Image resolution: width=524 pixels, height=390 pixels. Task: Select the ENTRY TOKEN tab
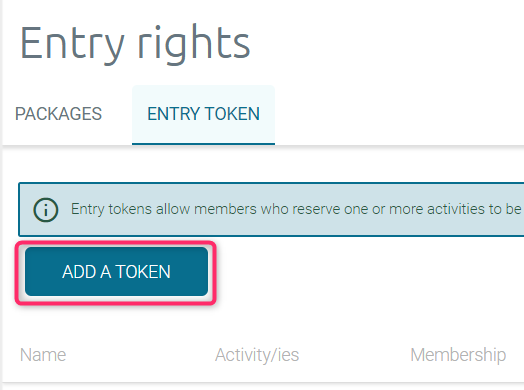pyautogui.click(x=204, y=114)
